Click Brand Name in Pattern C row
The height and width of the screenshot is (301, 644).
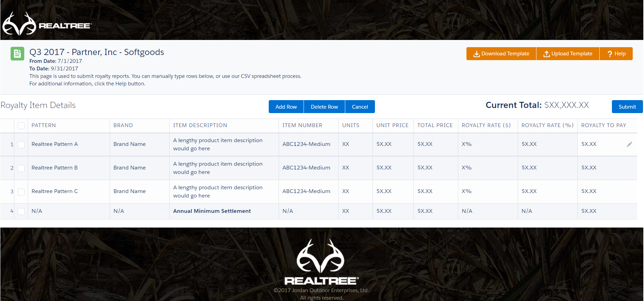[x=129, y=191]
